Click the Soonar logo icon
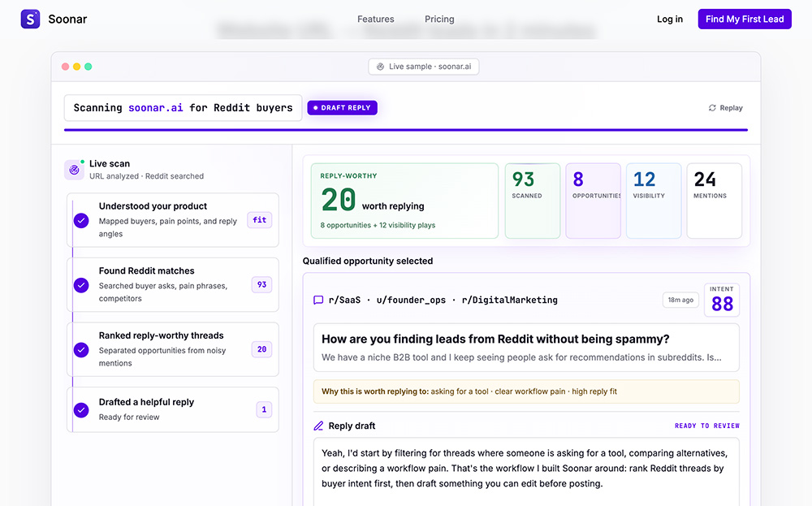Screen dimensions: 812x506 30,19
